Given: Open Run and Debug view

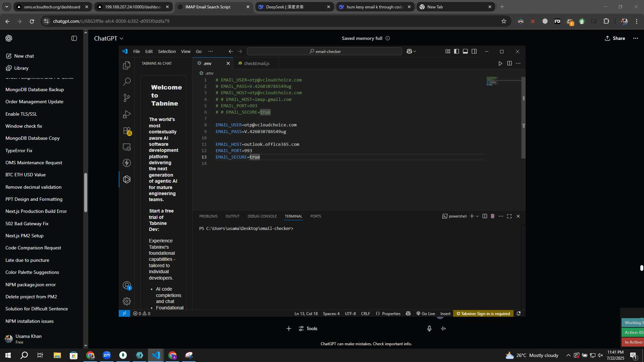Looking at the screenshot, I should tap(127, 114).
